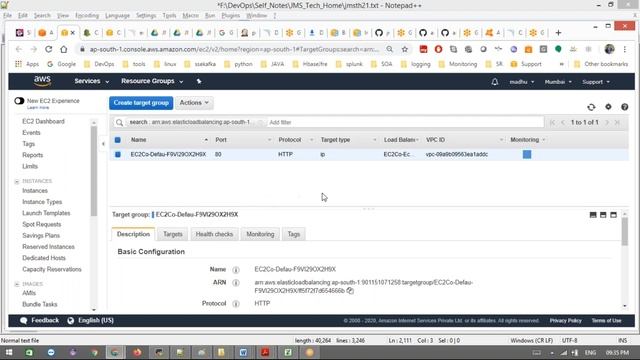Image resolution: width=640 pixels, height=360 pixels.
Task: Collapse the left navigation pane arrow
Action: click(x=103, y=144)
